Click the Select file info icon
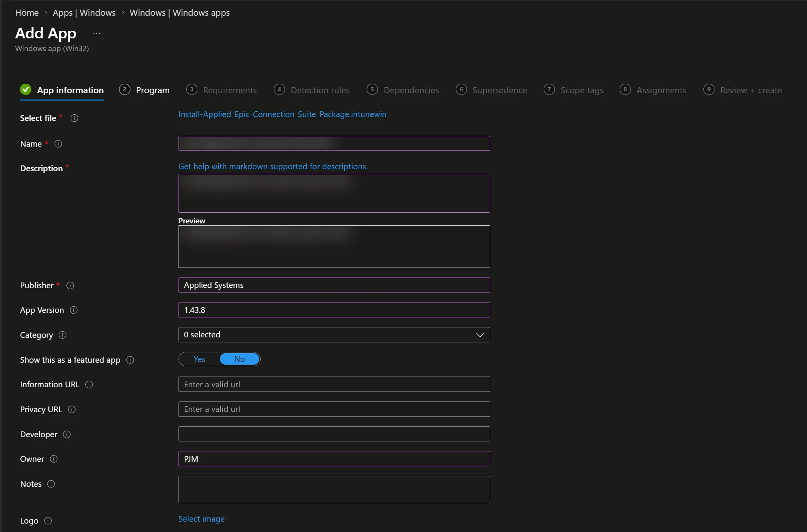Image resolution: width=807 pixels, height=532 pixels. [74, 118]
